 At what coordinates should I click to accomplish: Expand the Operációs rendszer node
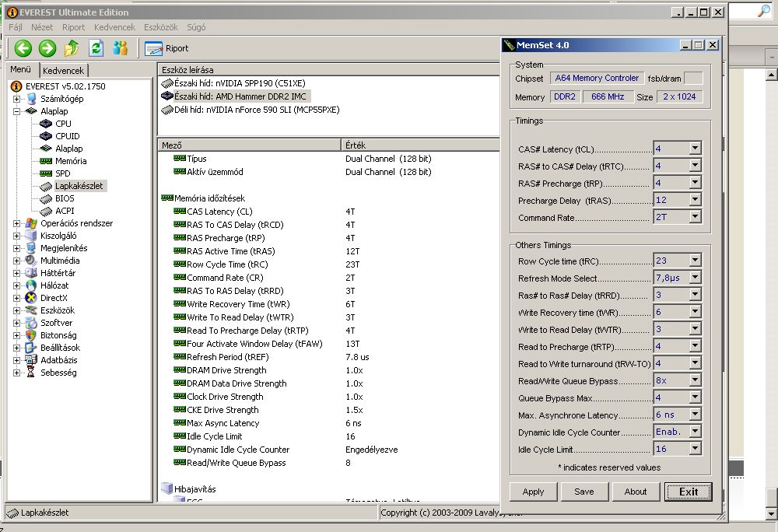(x=16, y=223)
